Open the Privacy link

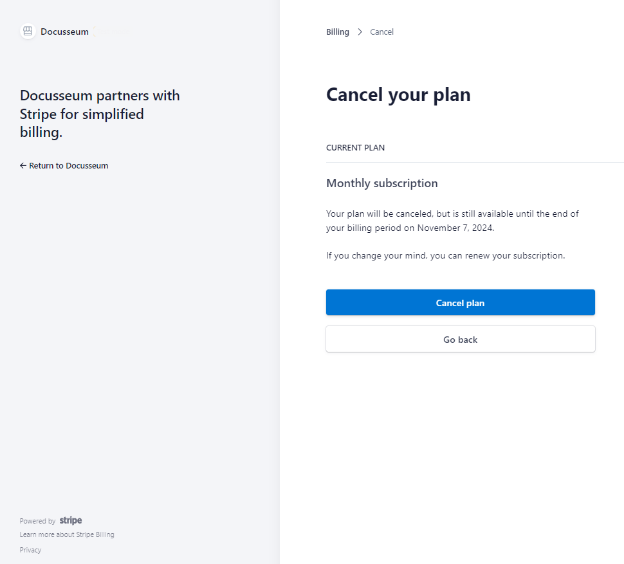tap(31, 550)
